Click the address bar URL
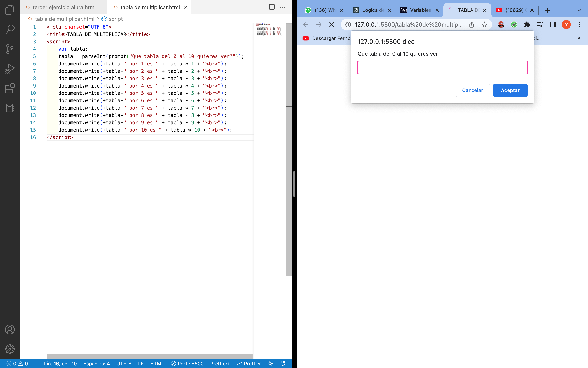The width and height of the screenshot is (588, 368). pos(409,25)
